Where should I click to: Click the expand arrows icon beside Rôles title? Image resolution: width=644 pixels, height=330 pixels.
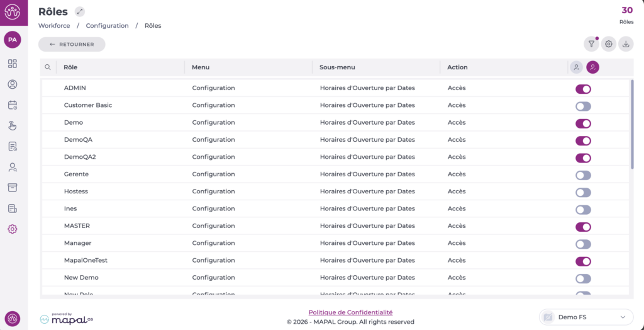point(79,12)
